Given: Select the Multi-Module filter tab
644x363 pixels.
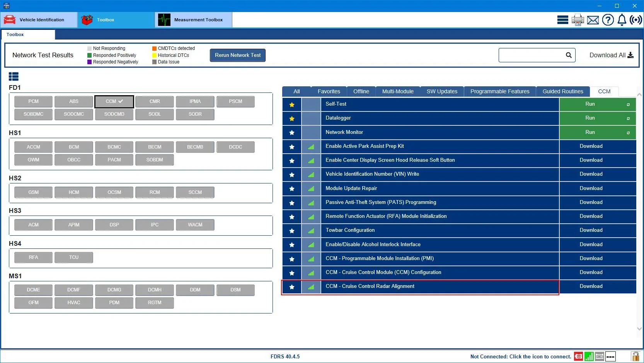Looking at the screenshot, I should tap(398, 92).
